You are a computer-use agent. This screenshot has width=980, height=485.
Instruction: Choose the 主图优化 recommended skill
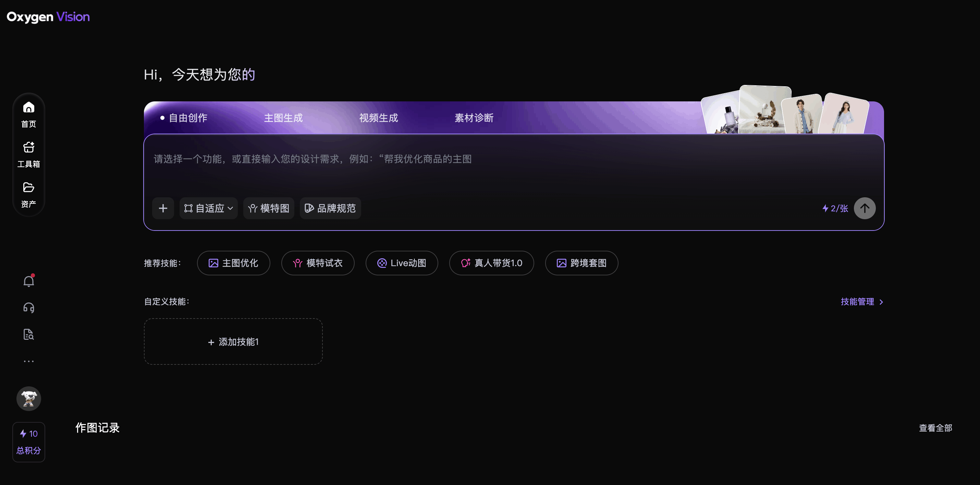pos(234,263)
